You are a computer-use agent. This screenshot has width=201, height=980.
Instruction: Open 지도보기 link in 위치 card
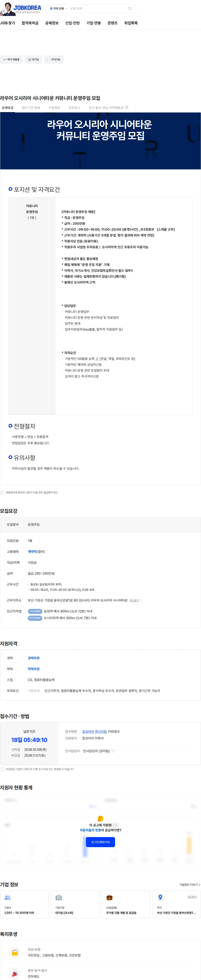[x=192, y=897]
